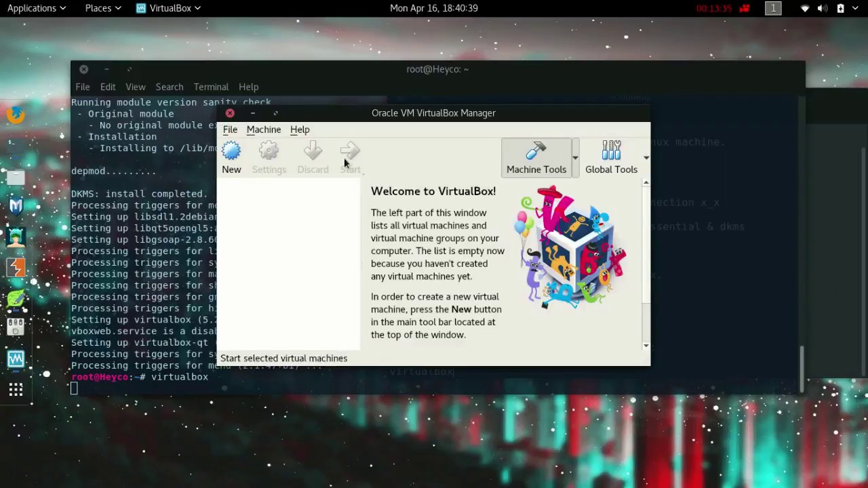Open terminal View menu

coord(136,87)
